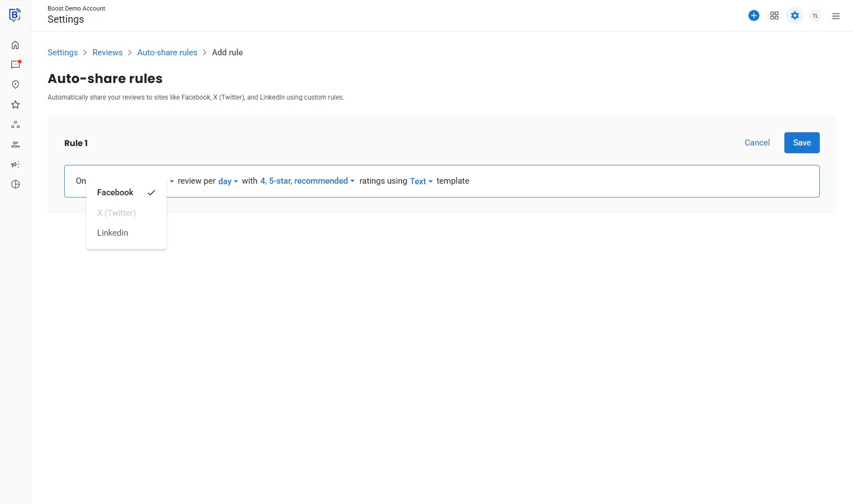Save the auto-share rule
Screen dimensions: 853x504
tap(802, 143)
